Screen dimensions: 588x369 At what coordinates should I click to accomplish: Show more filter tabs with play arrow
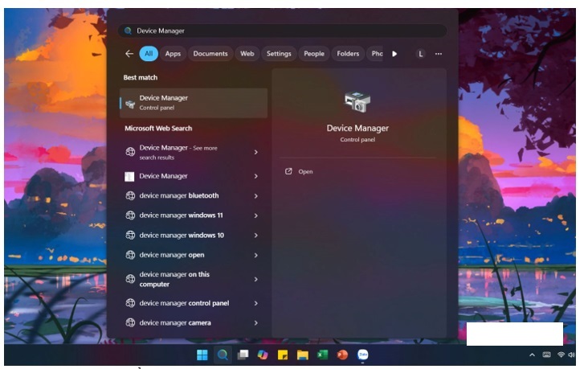click(x=394, y=54)
